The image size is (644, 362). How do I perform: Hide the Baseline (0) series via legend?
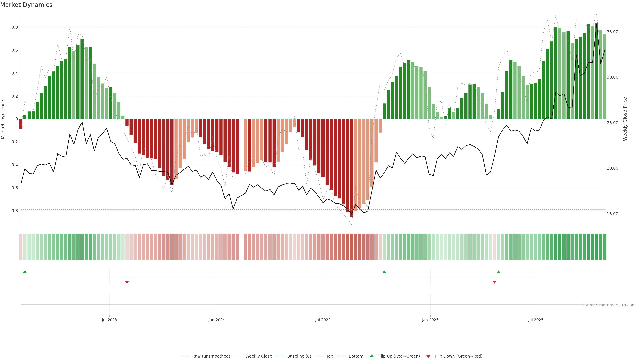click(x=299, y=356)
